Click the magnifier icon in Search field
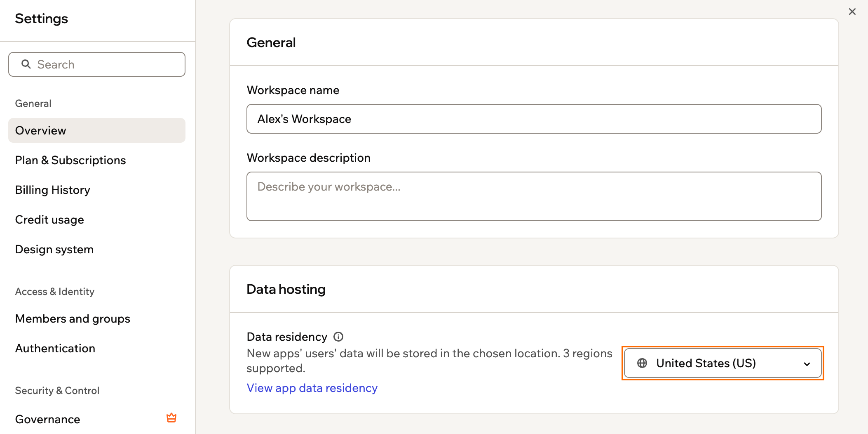The height and width of the screenshot is (434, 868). pos(26,64)
